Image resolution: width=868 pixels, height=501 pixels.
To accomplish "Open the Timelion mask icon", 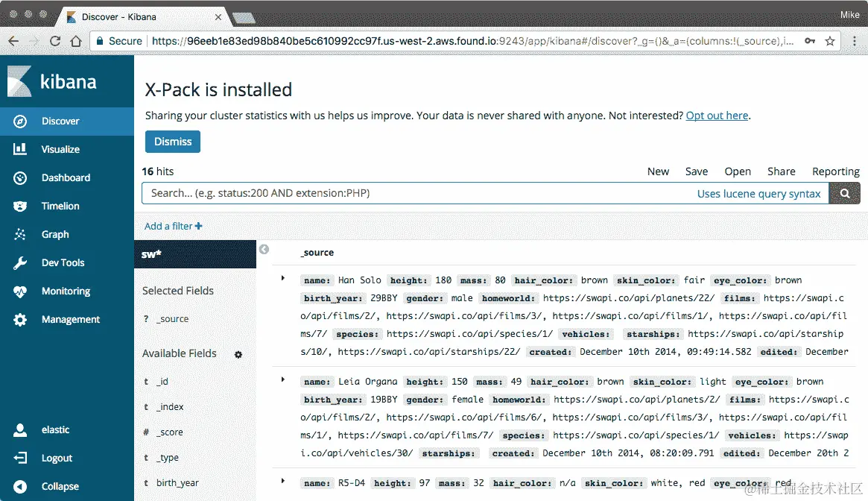I will tap(20, 207).
